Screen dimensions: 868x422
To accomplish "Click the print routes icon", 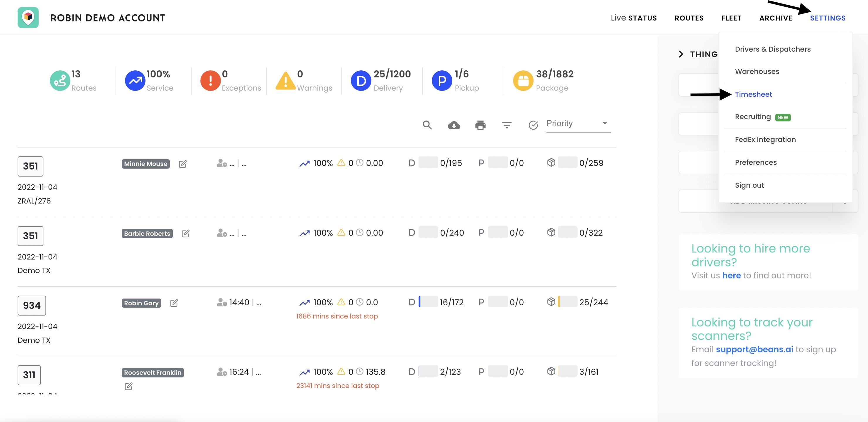I will click(480, 125).
